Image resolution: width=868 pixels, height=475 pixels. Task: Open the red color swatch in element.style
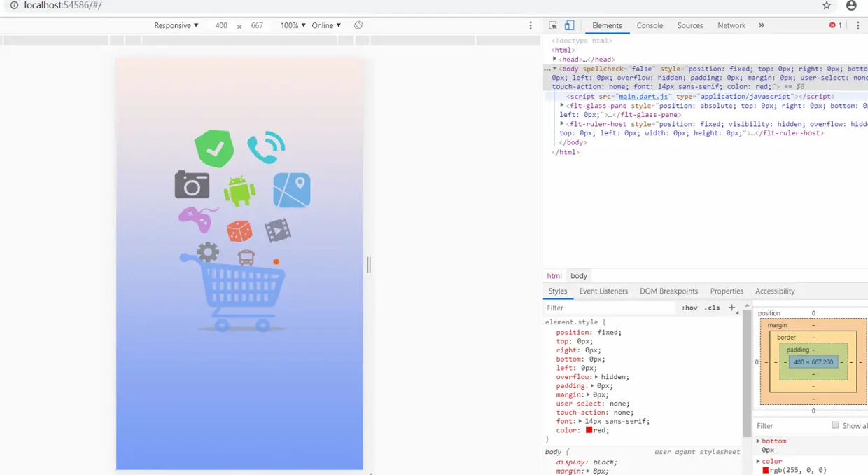589,430
